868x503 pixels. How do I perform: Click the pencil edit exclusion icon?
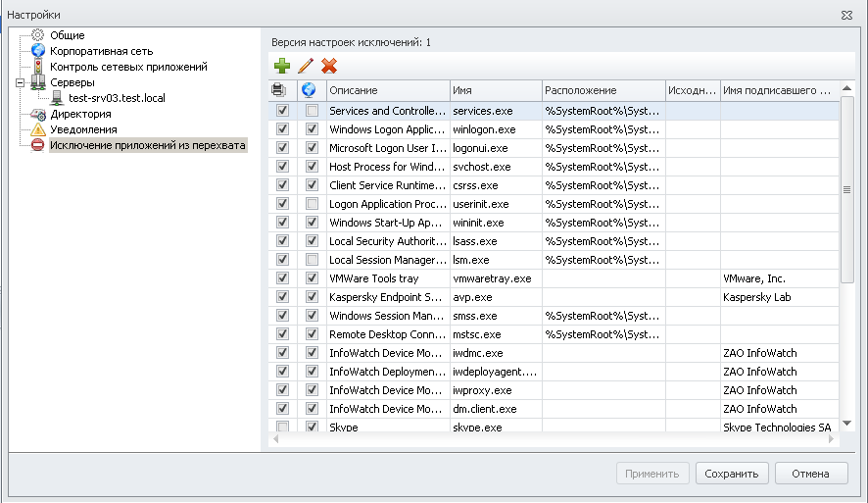306,66
